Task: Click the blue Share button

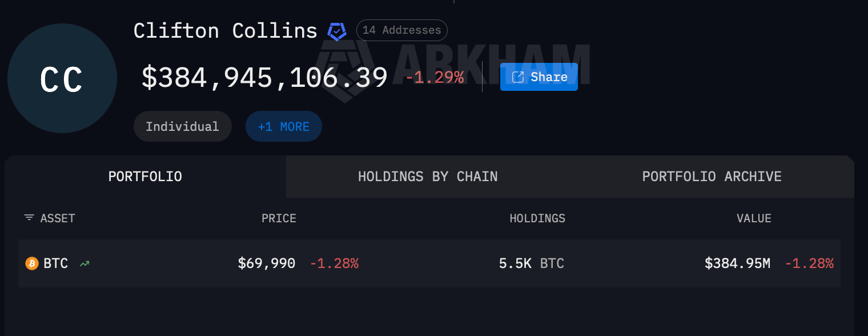Action: pos(539,77)
